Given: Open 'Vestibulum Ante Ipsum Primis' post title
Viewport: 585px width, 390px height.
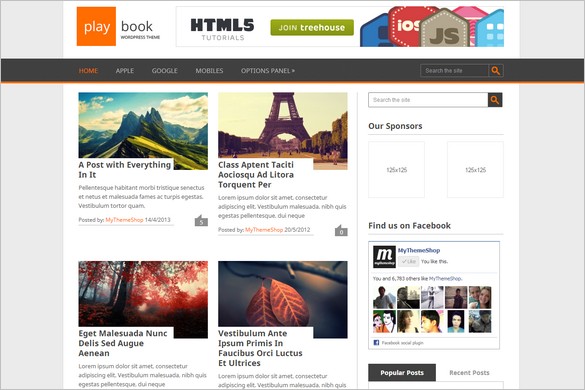Looking at the screenshot, I should [260, 348].
